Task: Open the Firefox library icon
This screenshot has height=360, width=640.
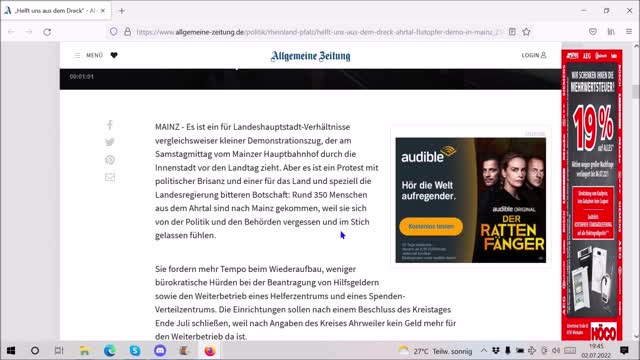Action: [x=611, y=32]
